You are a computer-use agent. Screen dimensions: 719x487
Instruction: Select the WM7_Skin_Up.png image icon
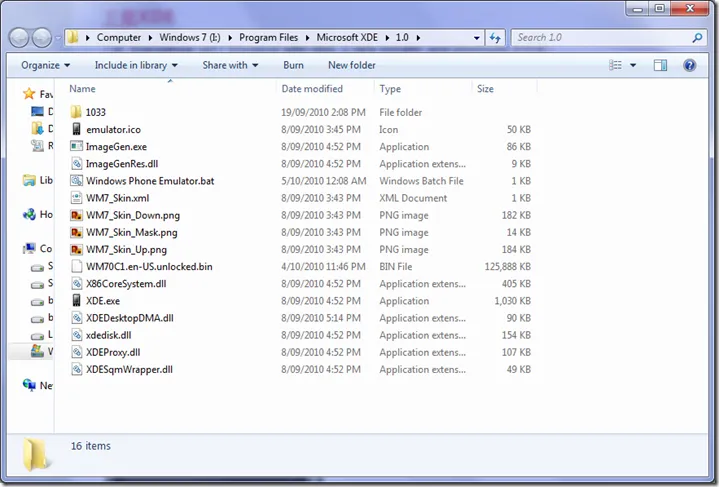pos(76,249)
